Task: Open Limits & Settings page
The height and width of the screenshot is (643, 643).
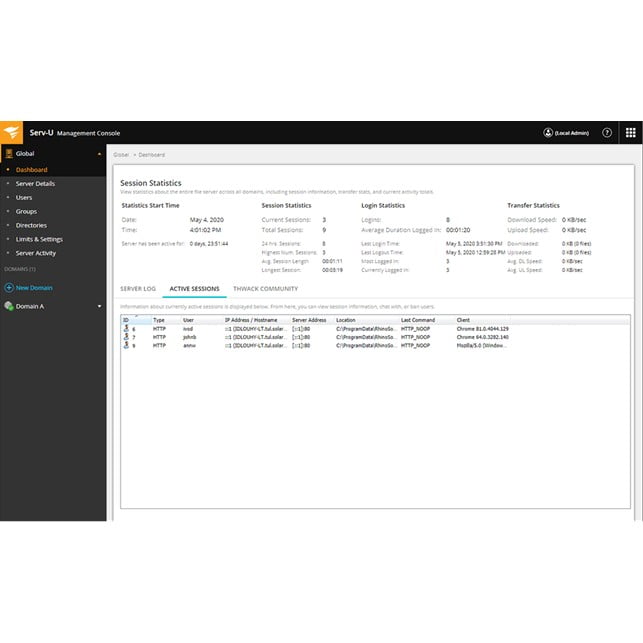Action: click(39, 239)
